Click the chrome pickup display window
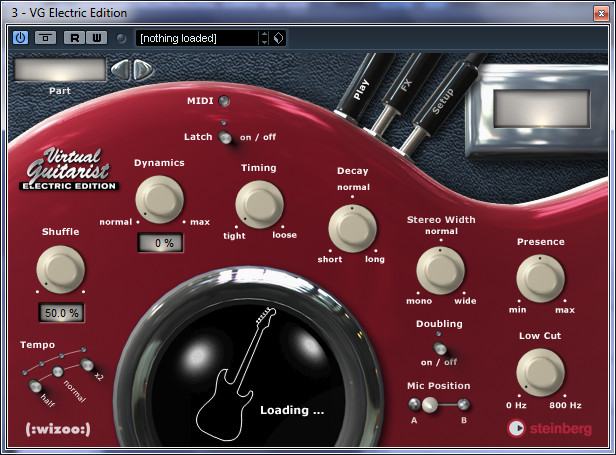The height and width of the screenshot is (455, 616). 541,108
